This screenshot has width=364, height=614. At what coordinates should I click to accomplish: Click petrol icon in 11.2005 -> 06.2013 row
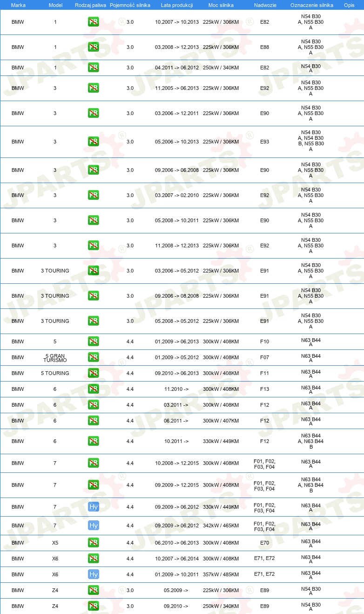(93, 88)
